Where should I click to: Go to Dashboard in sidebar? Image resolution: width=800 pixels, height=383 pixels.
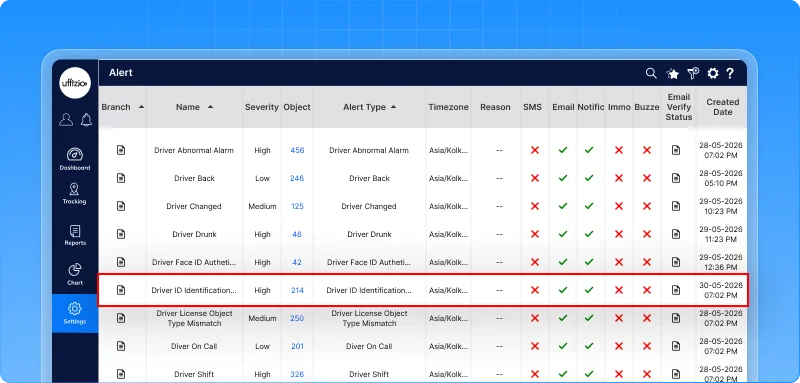74,159
